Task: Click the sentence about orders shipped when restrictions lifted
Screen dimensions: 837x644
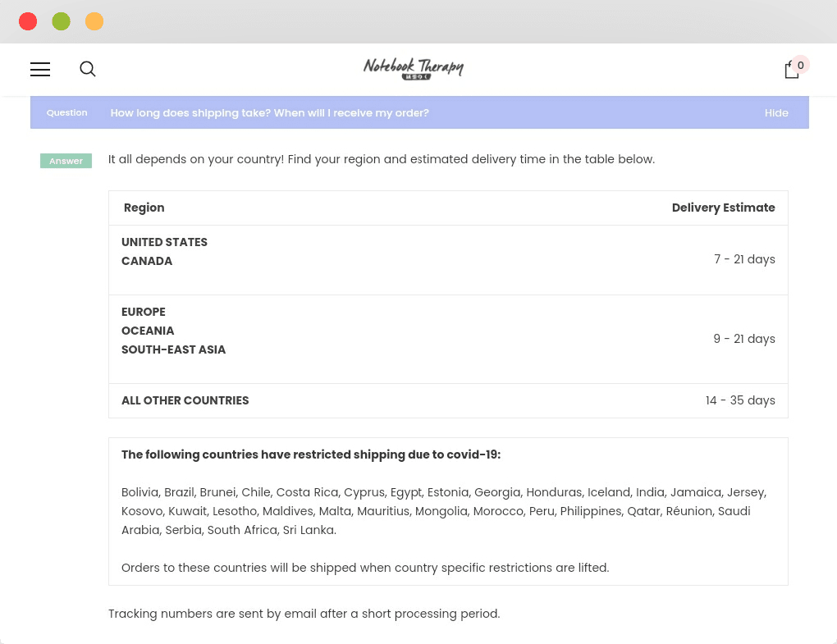Action: click(365, 568)
